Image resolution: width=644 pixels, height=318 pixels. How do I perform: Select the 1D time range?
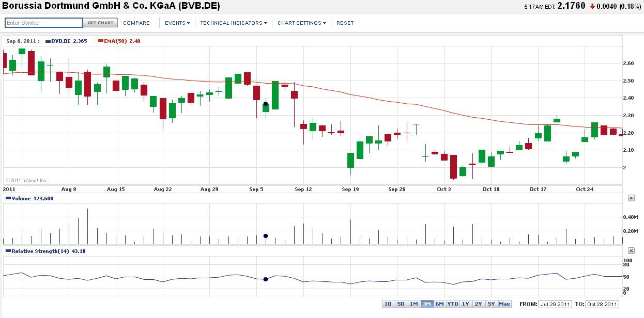tap(388, 304)
